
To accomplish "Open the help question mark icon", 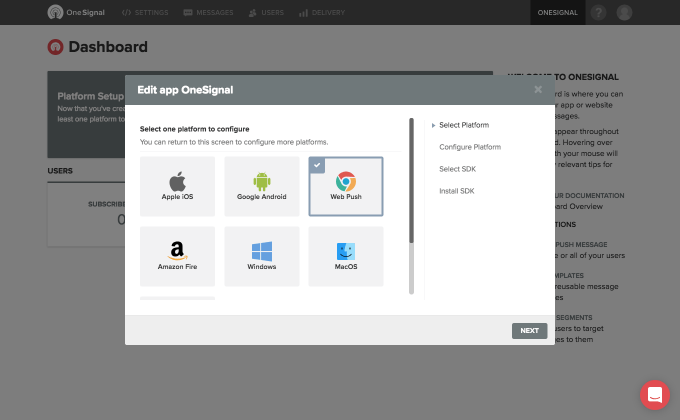I will coord(598,13).
